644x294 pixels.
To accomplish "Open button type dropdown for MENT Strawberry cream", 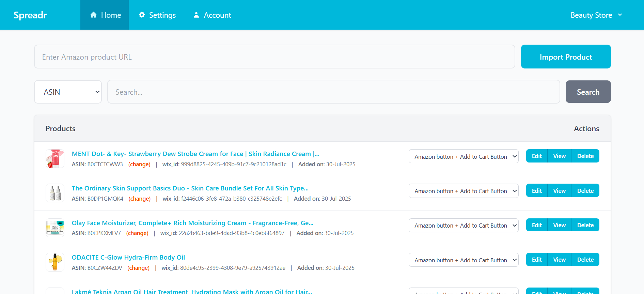I will coord(464,156).
